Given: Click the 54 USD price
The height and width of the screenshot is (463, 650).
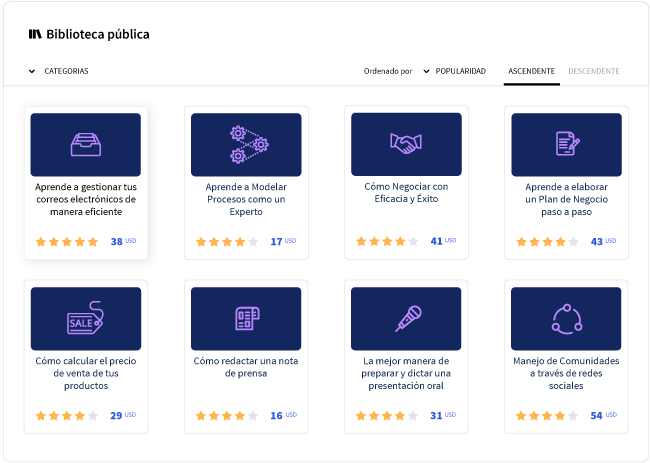Looking at the screenshot, I should (x=604, y=415).
